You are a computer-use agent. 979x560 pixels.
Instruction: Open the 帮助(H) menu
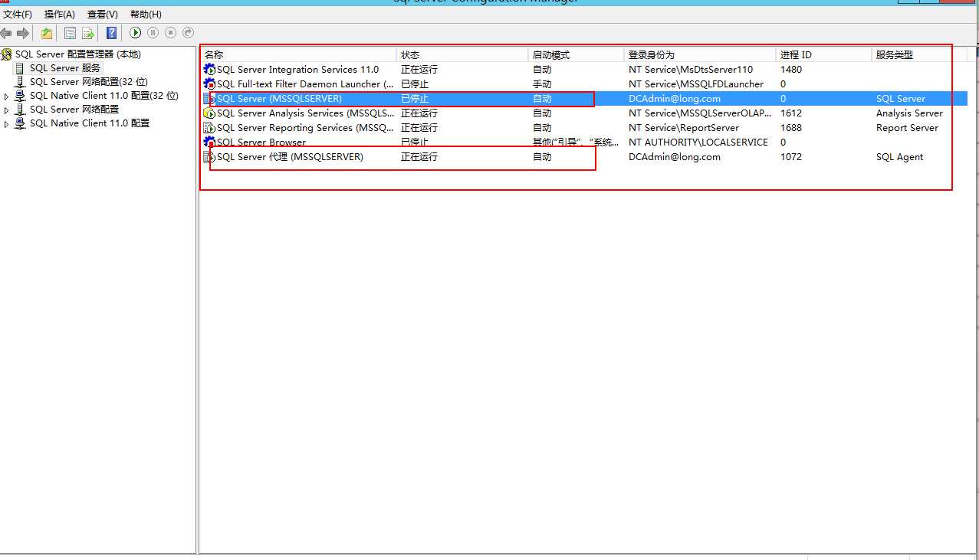pos(146,15)
